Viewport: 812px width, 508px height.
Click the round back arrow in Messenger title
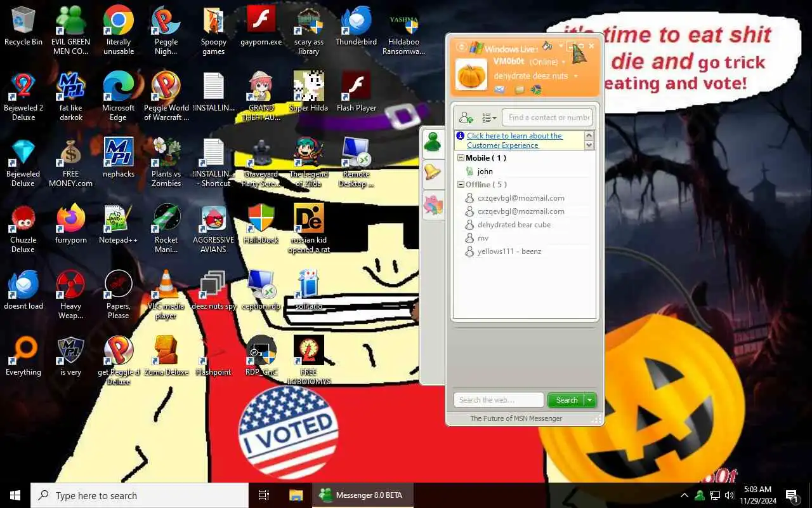pos(461,47)
